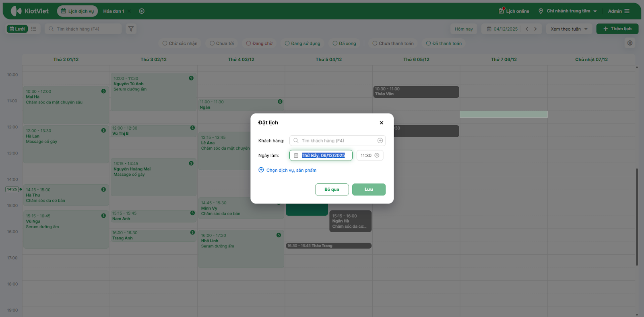This screenshot has height=317, width=644.
Task: Select the Đã xong filter
Action: coord(345,43)
